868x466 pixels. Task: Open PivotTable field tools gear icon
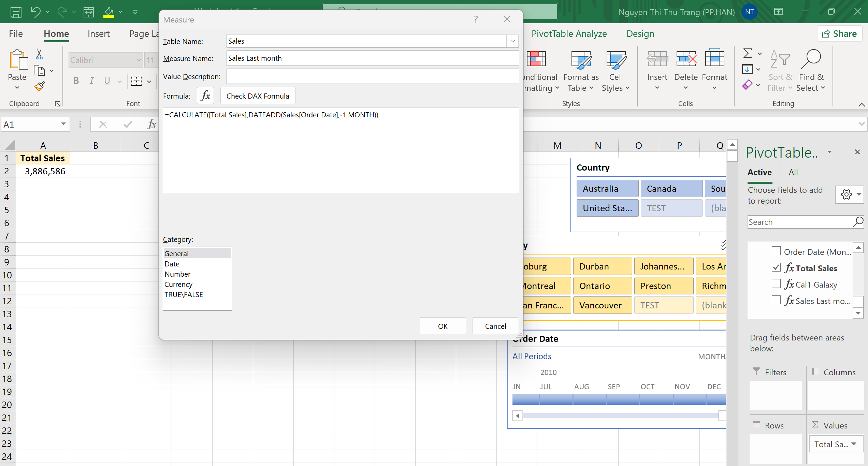846,194
